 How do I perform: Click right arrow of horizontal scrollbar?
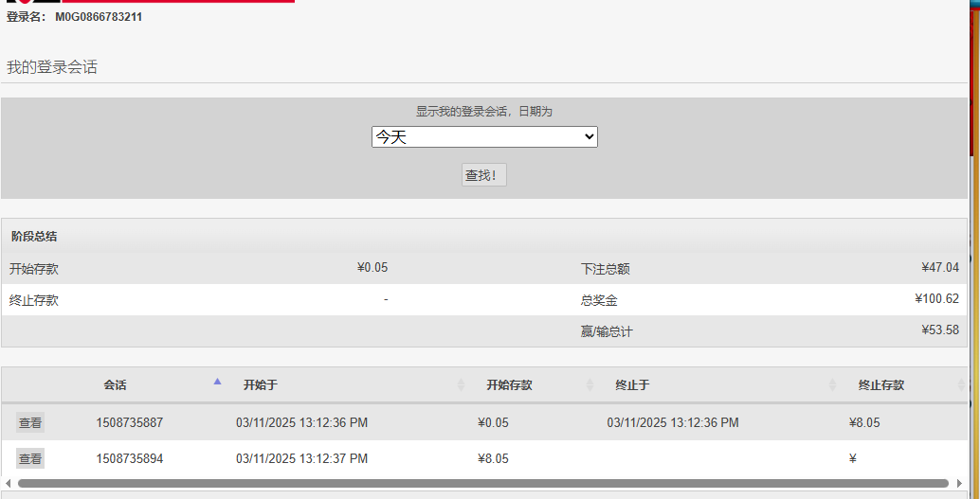pyautogui.click(x=959, y=483)
